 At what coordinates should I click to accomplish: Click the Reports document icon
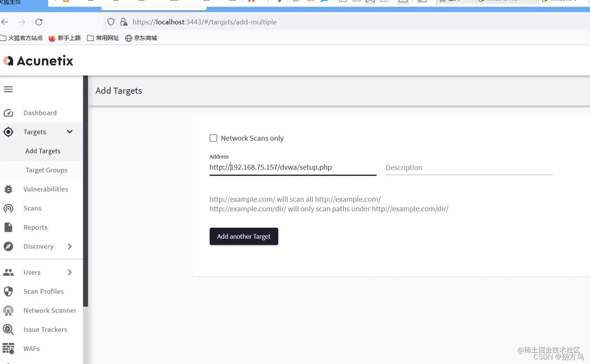8,227
